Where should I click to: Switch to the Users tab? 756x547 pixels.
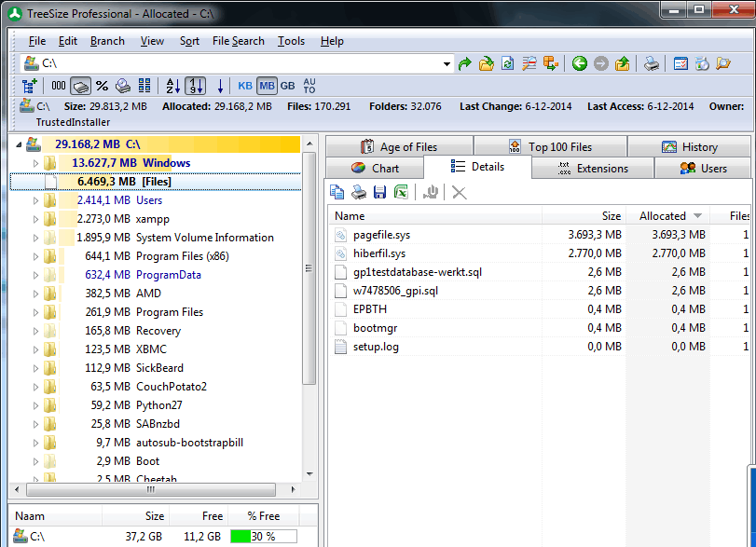(703, 168)
